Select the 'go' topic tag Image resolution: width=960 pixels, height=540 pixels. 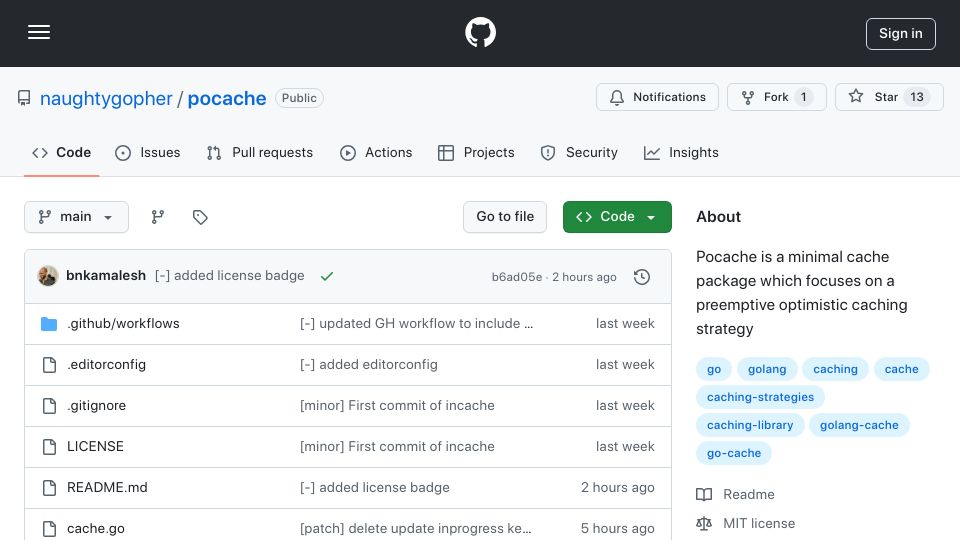point(714,369)
